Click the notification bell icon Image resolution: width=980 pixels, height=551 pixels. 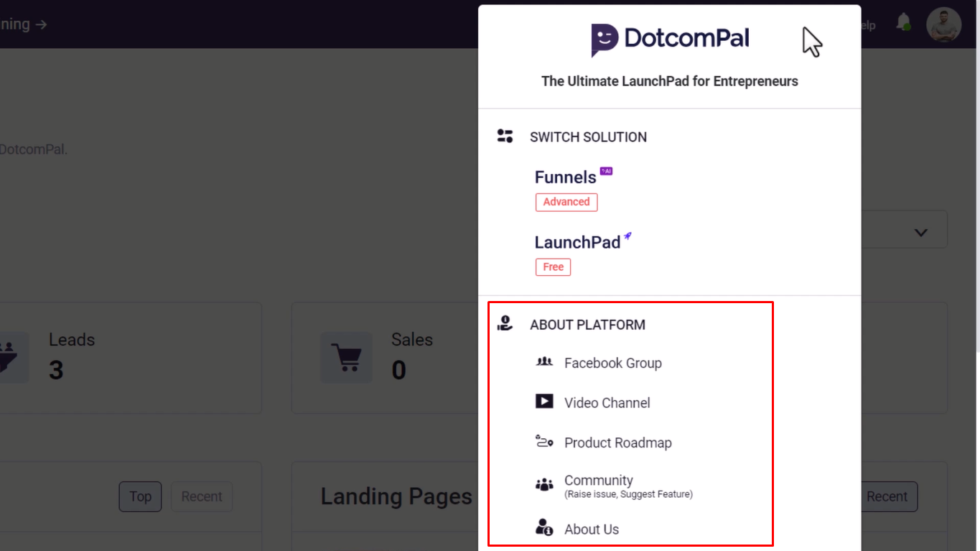pos(903,22)
